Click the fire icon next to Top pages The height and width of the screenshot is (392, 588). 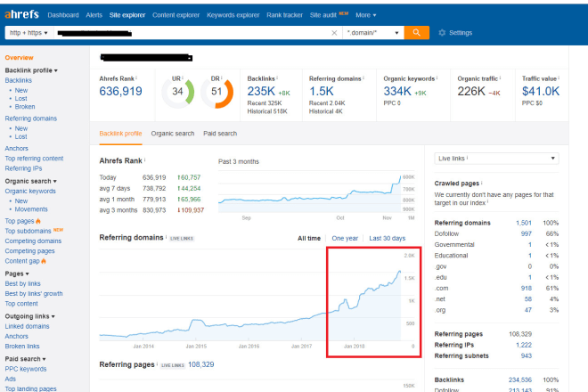click(x=38, y=221)
